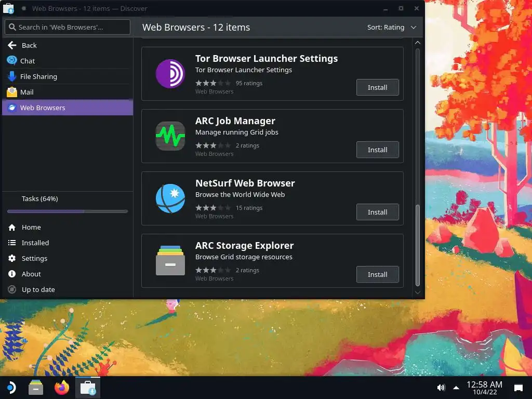Screen dimensions: 532x399
Task: Click the Tasks (64%) progress bar
Action: (68, 211)
